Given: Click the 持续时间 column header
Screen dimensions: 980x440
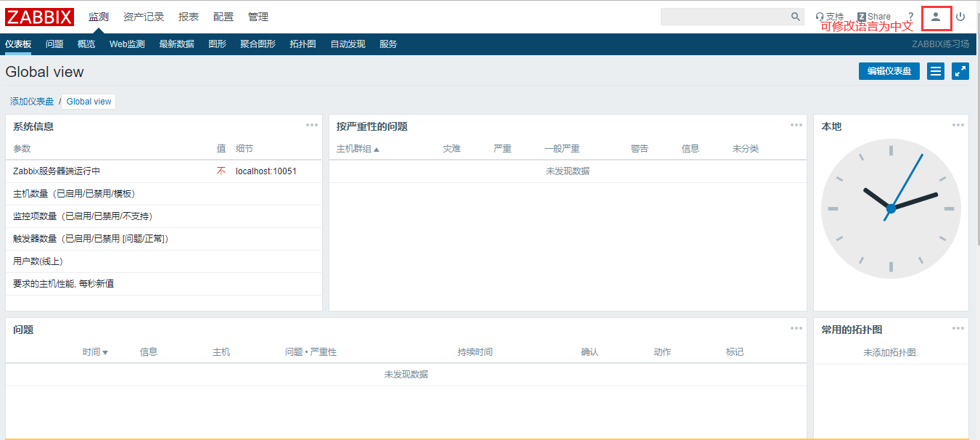Looking at the screenshot, I should pos(475,352).
